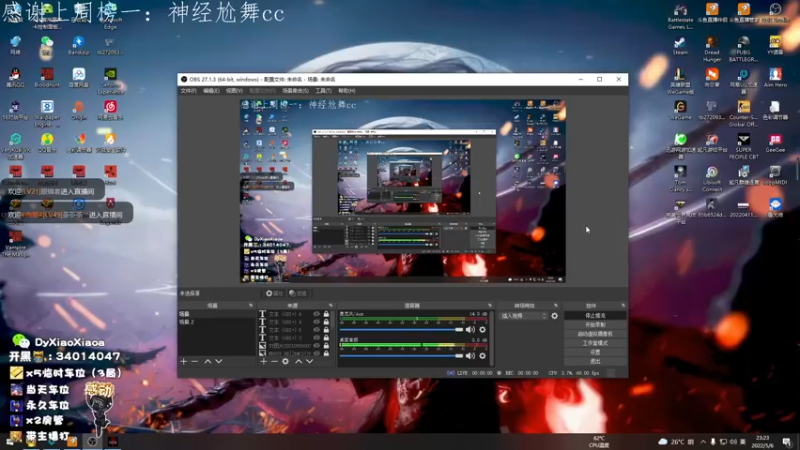
Task: Open the Aim Hero desktop icon
Action: [x=775, y=78]
